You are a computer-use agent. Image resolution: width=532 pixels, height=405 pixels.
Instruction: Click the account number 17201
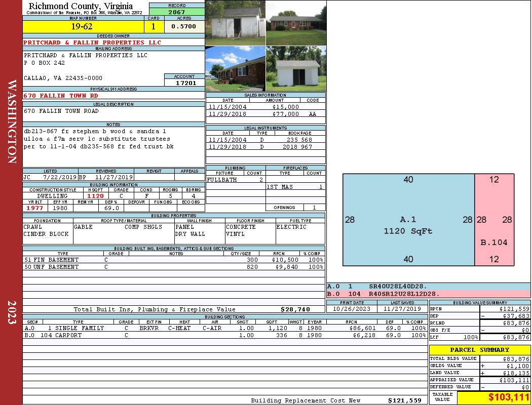pyautogui.click(x=184, y=83)
